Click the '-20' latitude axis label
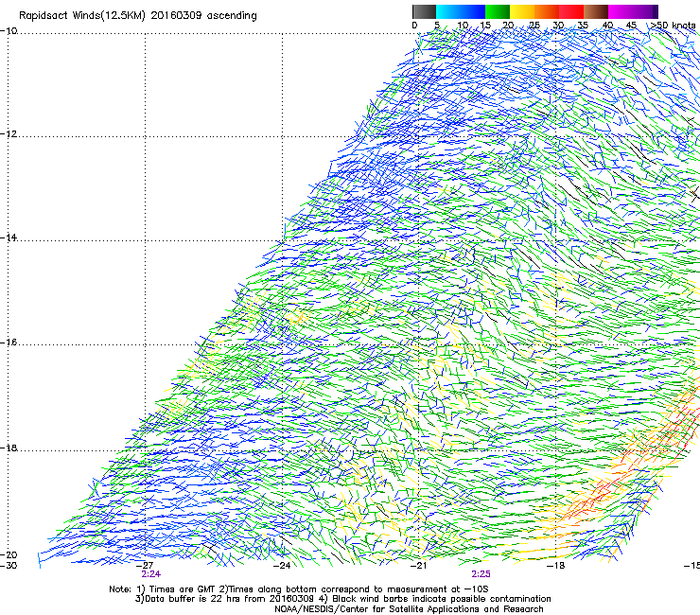The width and height of the screenshot is (700, 615). click(x=9, y=554)
